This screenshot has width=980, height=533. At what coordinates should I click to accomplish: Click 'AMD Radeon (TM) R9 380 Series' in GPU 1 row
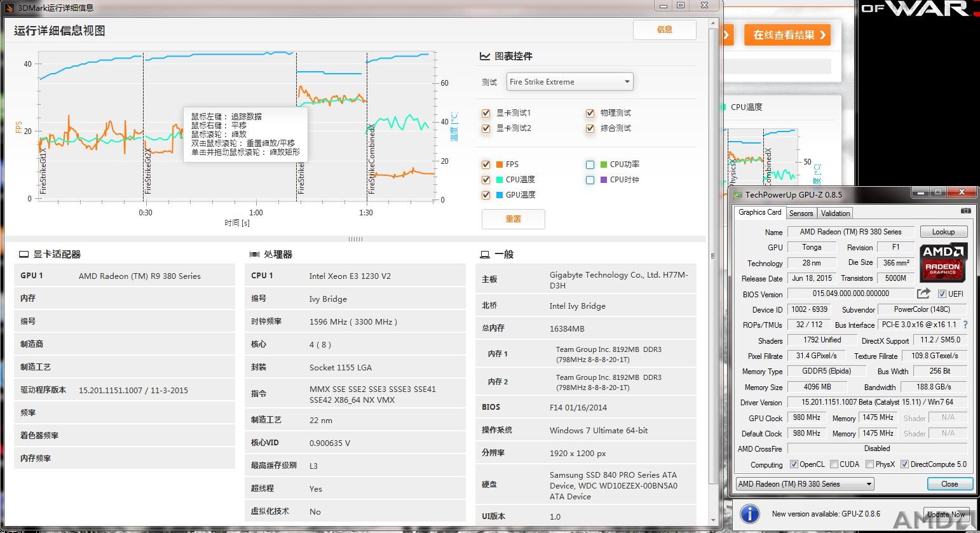click(x=140, y=276)
